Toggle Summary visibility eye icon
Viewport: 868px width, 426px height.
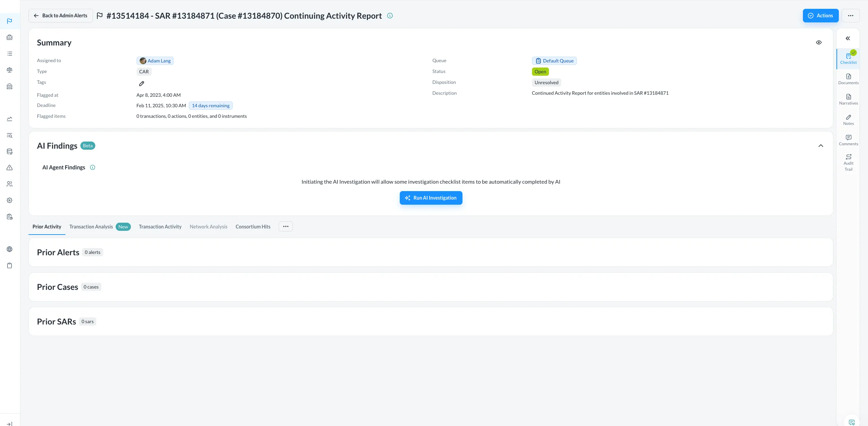tap(818, 42)
